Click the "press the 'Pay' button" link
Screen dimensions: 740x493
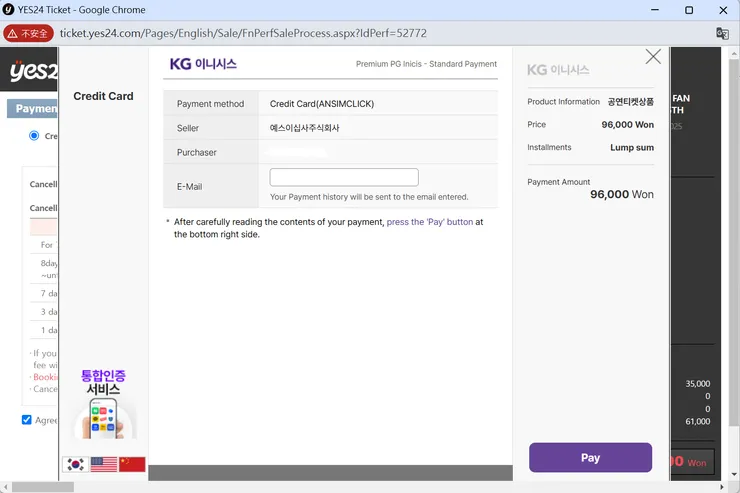pos(430,222)
